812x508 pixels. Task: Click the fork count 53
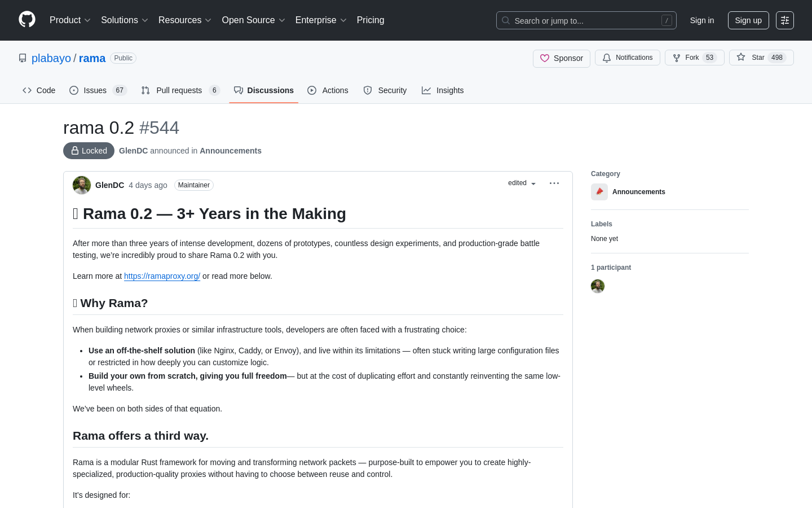click(x=710, y=58)
